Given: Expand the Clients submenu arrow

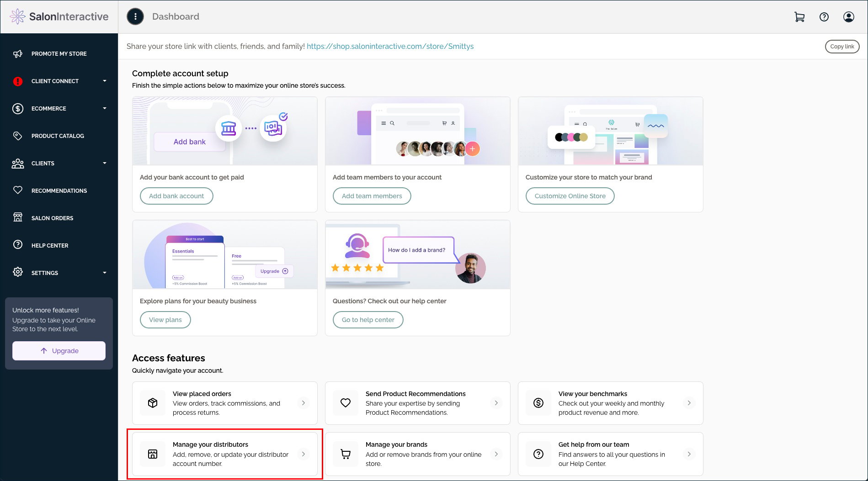Looking at the screenshot, I should point(105,163).
